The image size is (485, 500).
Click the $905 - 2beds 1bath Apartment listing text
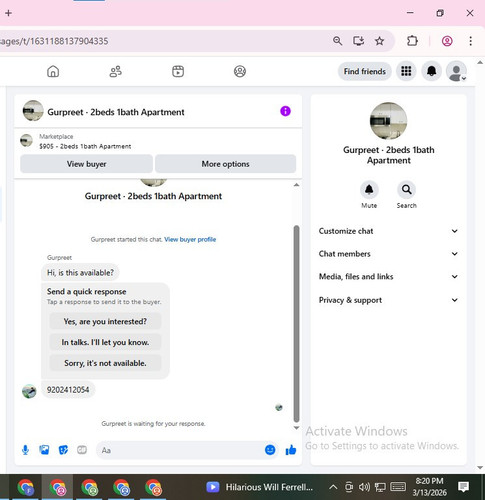(85, 146)
